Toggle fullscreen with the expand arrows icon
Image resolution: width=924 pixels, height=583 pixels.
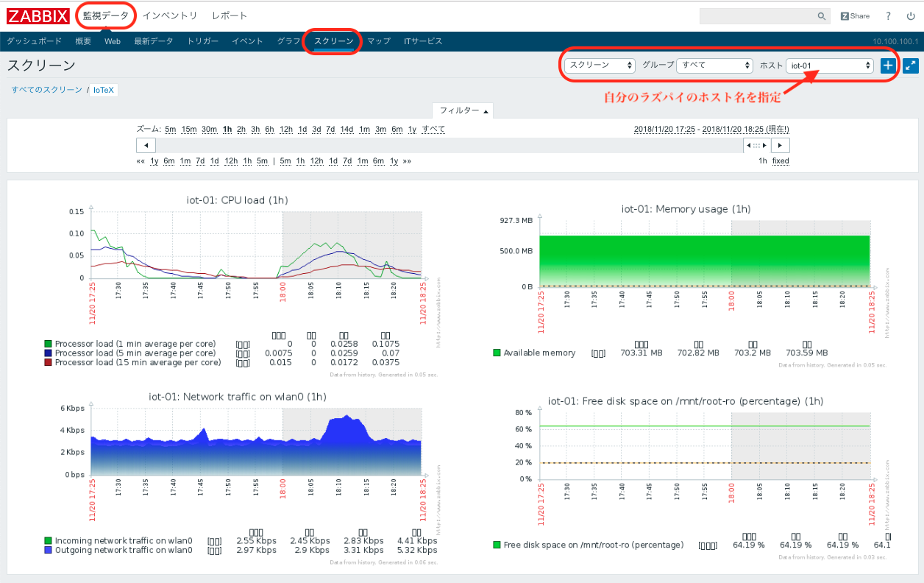click(911, 66)
